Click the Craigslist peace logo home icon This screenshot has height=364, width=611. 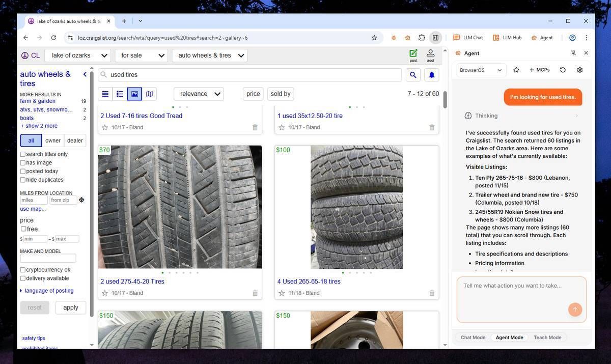click(24, 55)
